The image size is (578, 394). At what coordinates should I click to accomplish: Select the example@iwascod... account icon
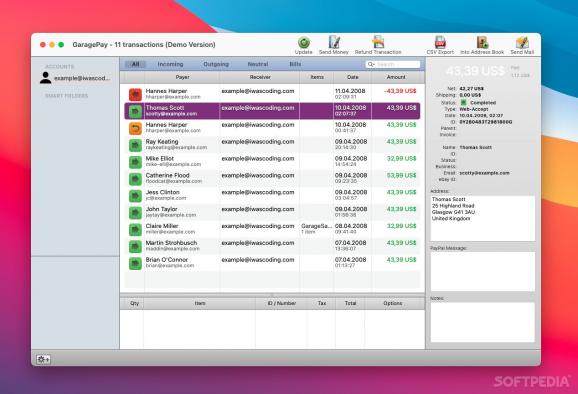(x=46, y=78)
